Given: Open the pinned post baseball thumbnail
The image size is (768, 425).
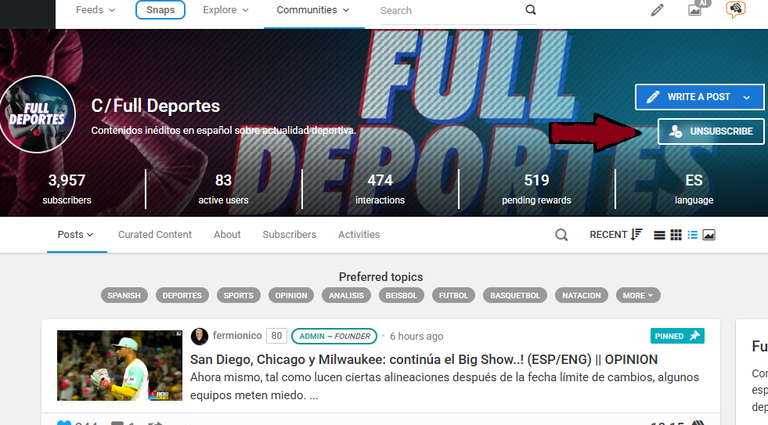Looking at the screenshot, I should point(120,365).
